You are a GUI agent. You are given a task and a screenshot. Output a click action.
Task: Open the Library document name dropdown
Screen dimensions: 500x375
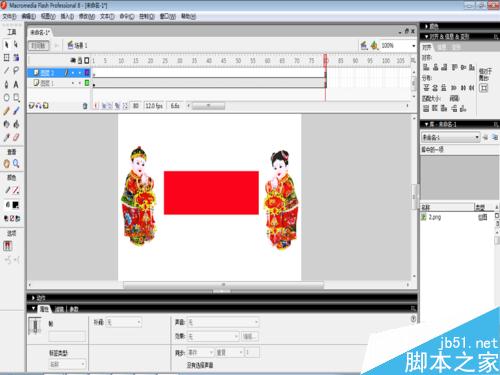[450, 137]
